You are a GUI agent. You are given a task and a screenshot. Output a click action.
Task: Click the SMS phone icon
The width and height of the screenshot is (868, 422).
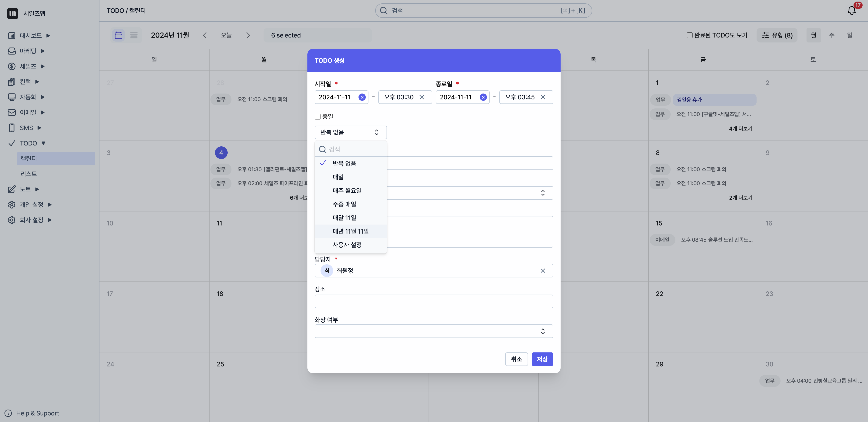[x=12, y=128]
